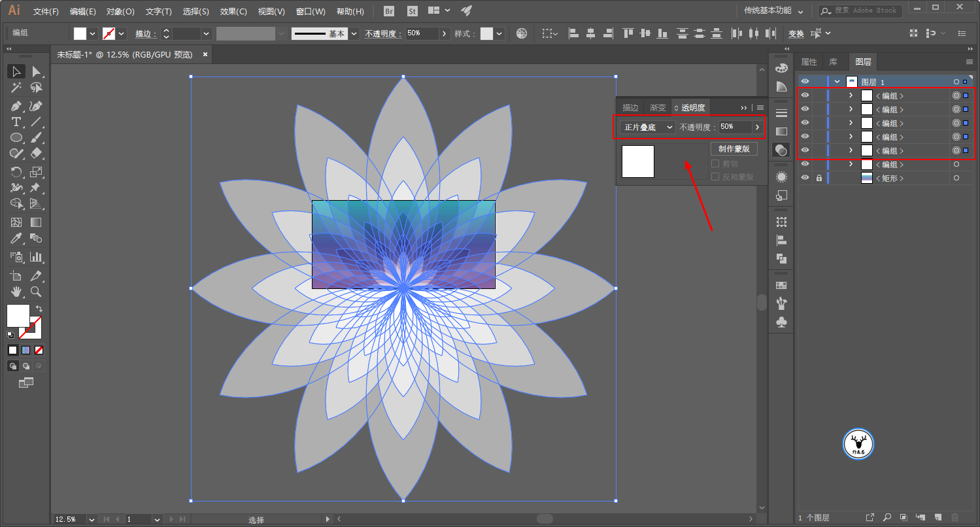Unlock the <矩形> layer with its lock icon

(819, 178)
